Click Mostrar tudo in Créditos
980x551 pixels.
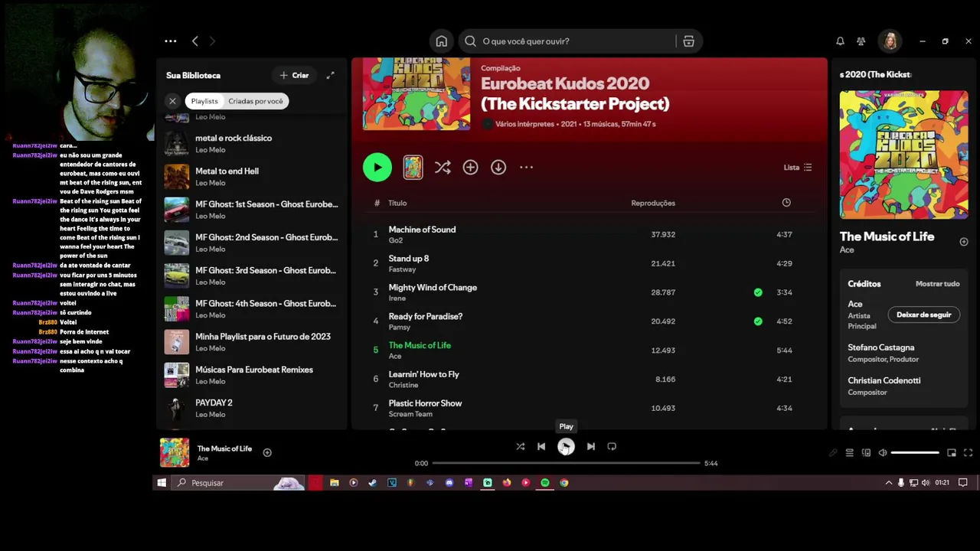[x=938, y=284]
